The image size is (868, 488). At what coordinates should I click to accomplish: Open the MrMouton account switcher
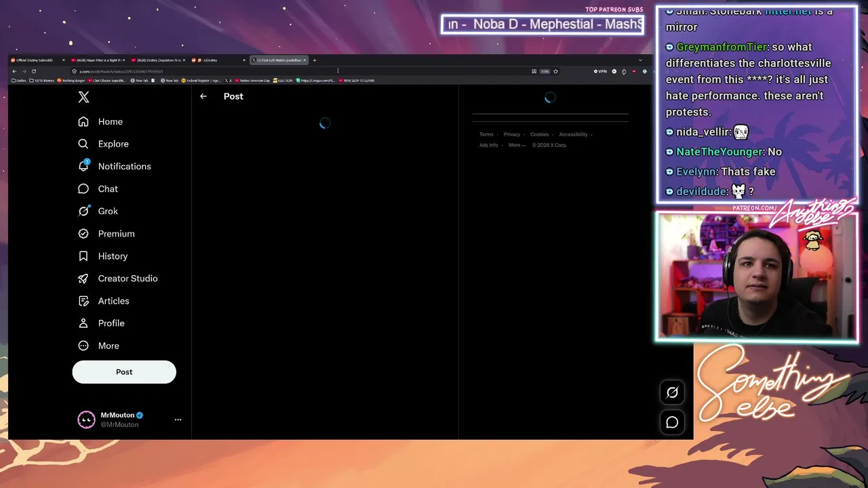click(x=128, y=420)
